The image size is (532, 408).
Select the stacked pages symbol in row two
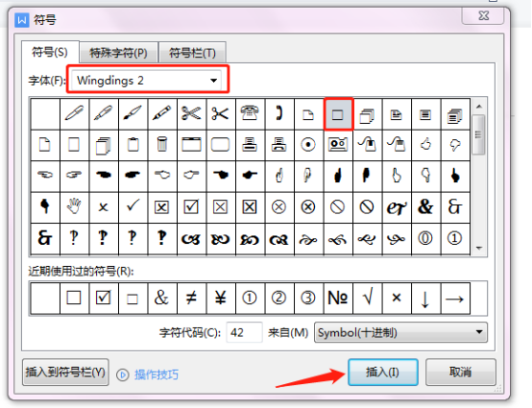[103, 144]
